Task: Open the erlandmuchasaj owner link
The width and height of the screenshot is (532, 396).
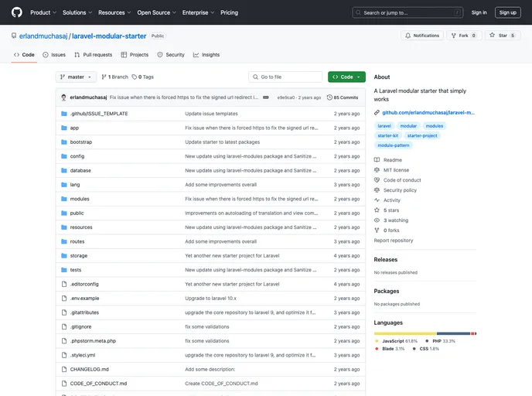Action: coord(43,36)
